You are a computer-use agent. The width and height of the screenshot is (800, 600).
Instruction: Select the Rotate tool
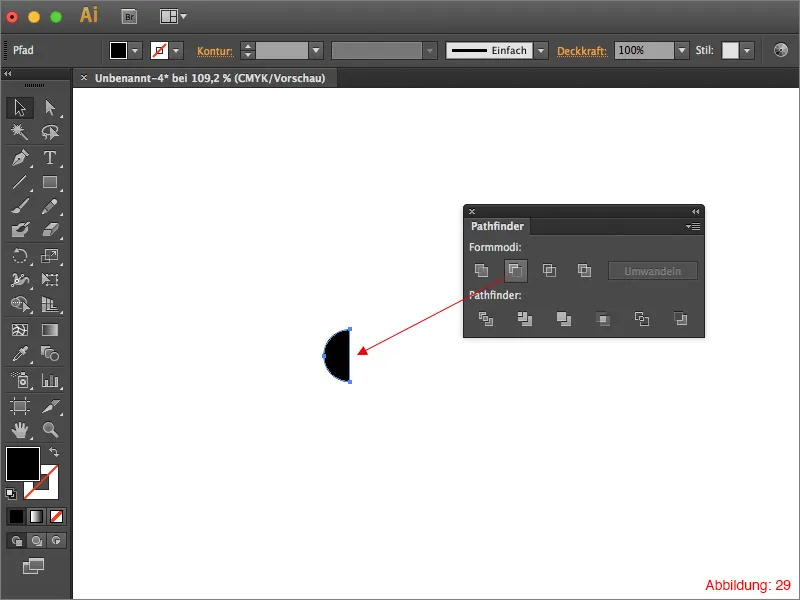[20, 256]
